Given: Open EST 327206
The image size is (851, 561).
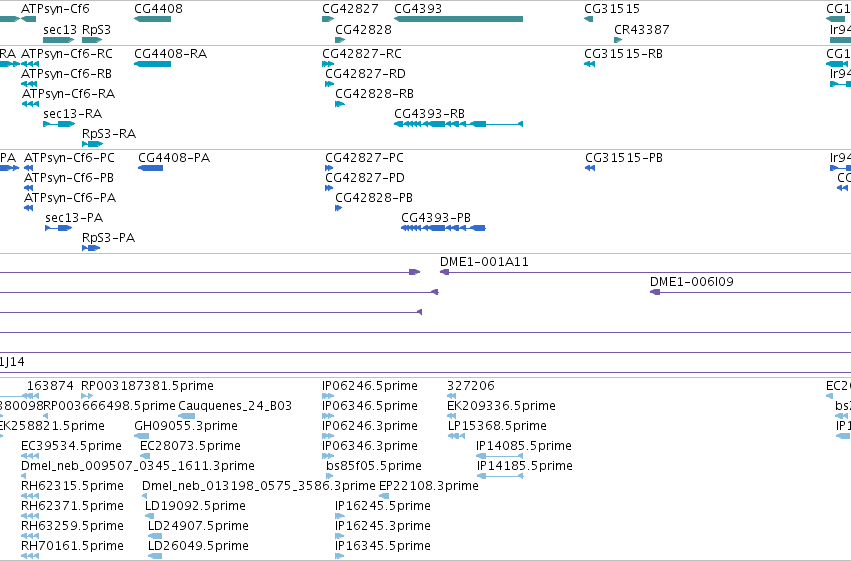Looking at the screenshot, I should pos(471,386).
